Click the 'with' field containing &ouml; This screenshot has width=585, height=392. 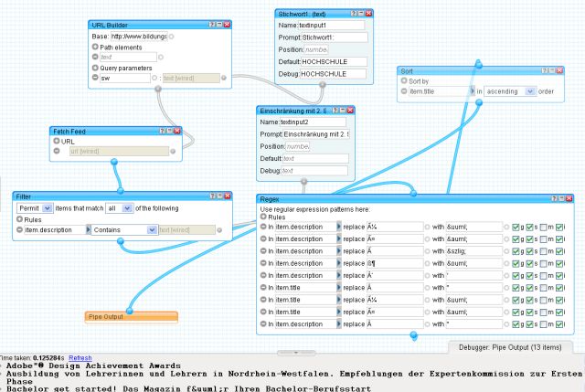[x=474, y=263]
